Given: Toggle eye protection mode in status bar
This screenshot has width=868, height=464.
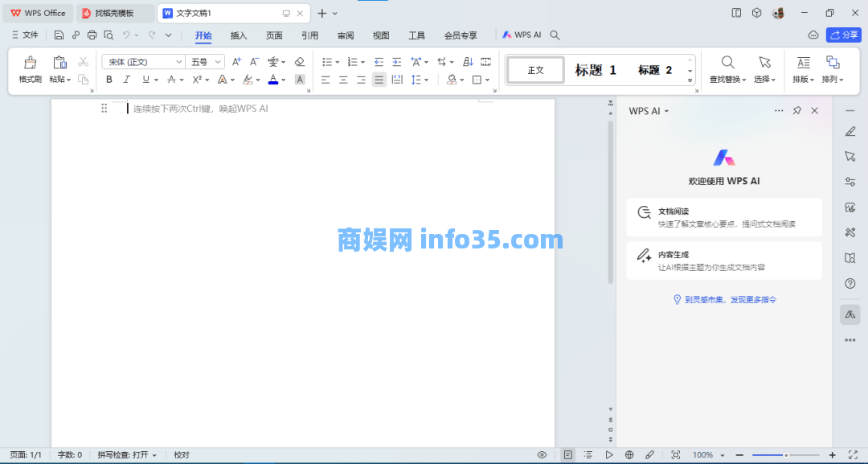Looking at the screenshot, I should 542,454.
